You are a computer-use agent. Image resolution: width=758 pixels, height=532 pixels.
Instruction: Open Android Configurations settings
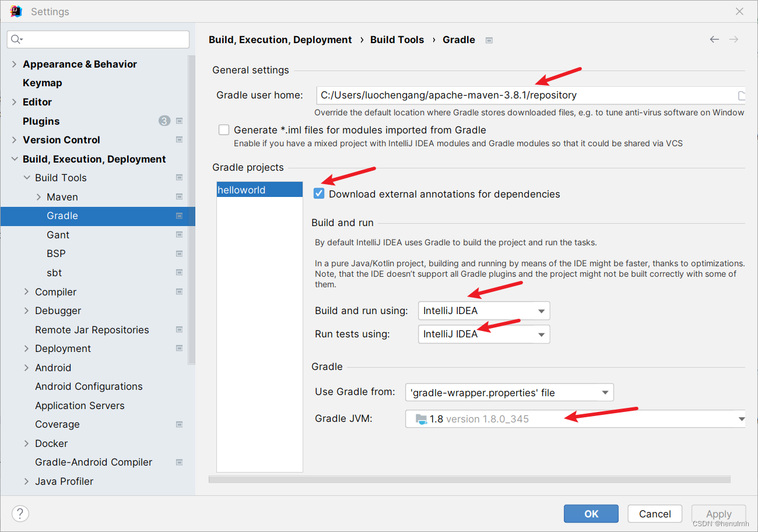(x=89, y=386)
